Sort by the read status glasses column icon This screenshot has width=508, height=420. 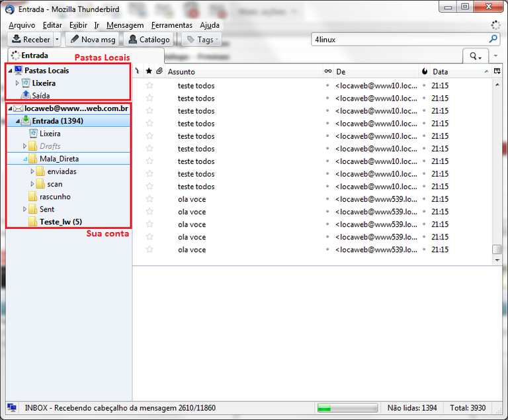[328, 71]
